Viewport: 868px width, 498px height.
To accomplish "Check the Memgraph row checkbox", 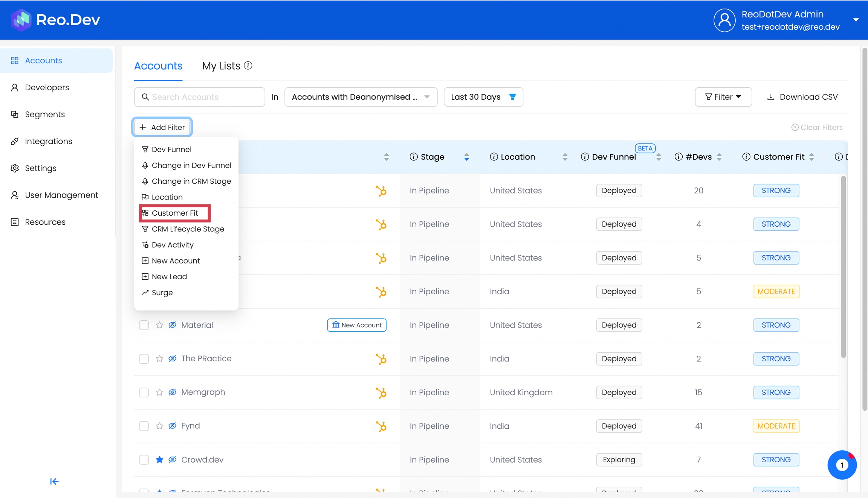I will (144, 392).
